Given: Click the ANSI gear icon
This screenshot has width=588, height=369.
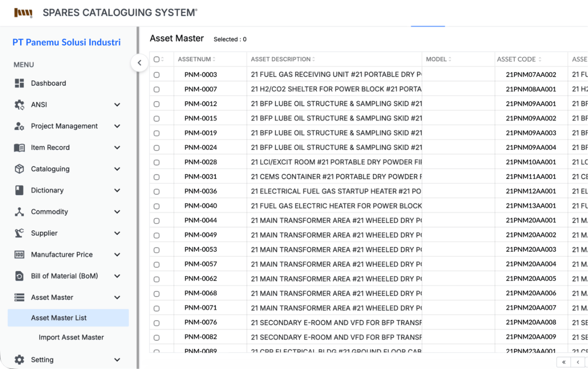Looking at the screenshot, I should click(19, 104).
